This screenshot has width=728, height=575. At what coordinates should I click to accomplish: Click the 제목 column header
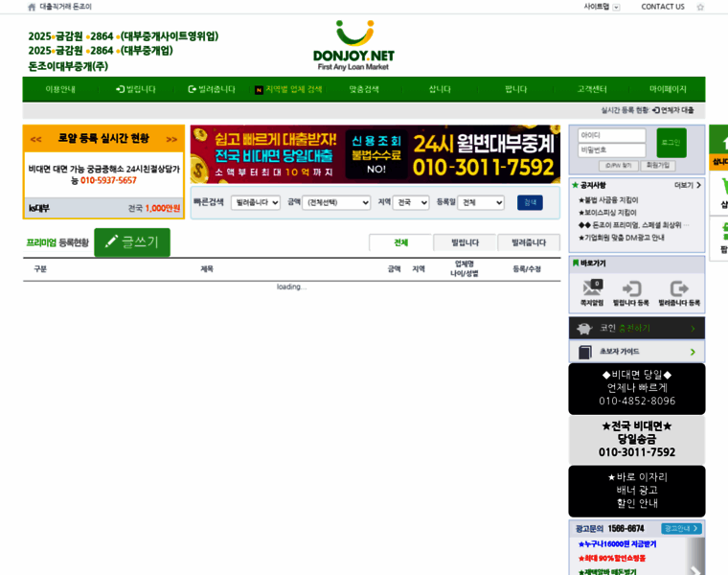click(207, 269)
